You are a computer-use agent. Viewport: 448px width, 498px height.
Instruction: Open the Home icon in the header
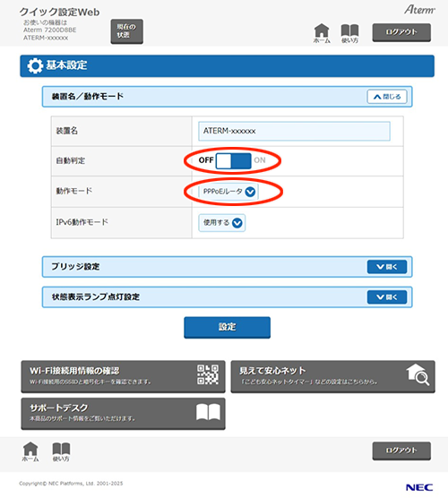pyautogui.click(x=322, y=33)
